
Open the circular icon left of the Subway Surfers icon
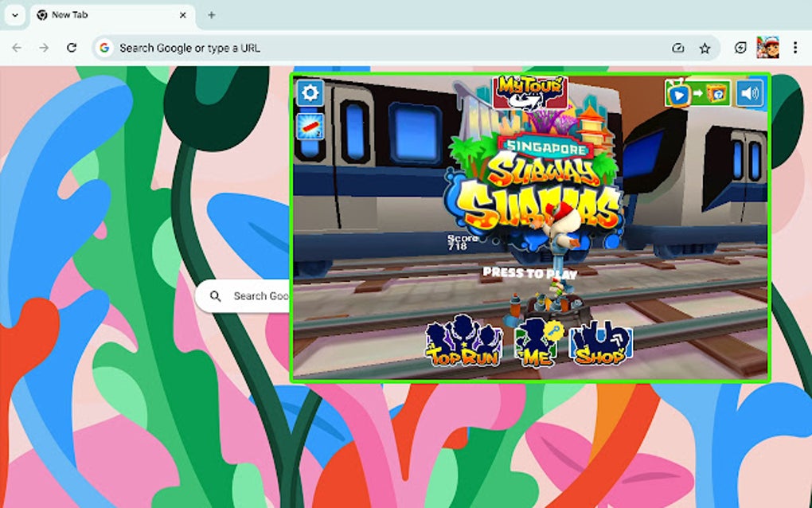pyautogui.click(x=740, y=48)
